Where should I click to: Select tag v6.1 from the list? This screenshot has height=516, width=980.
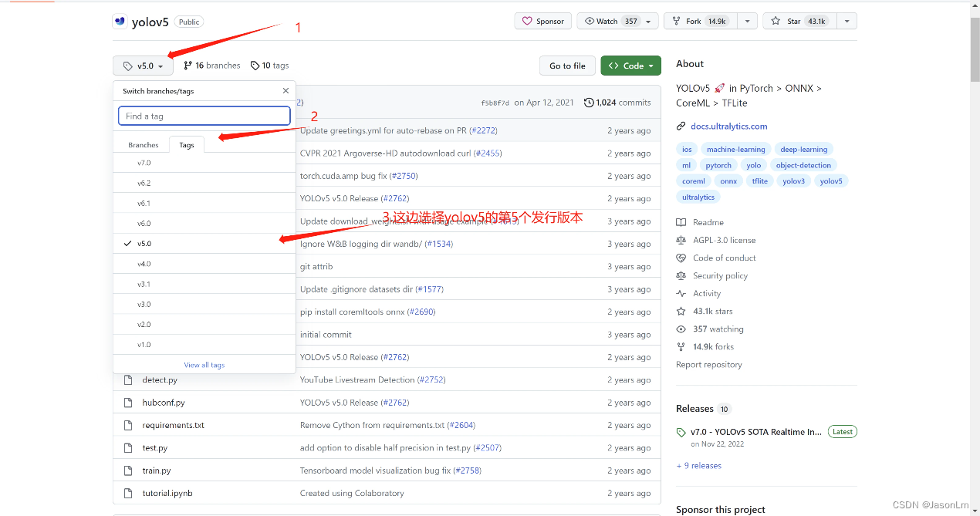tap(204, 203)
